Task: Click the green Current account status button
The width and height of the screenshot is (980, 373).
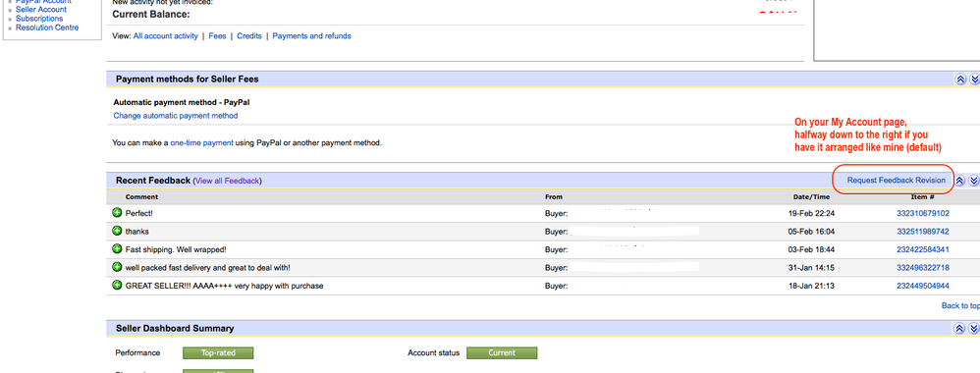Action: pos(502,353)
